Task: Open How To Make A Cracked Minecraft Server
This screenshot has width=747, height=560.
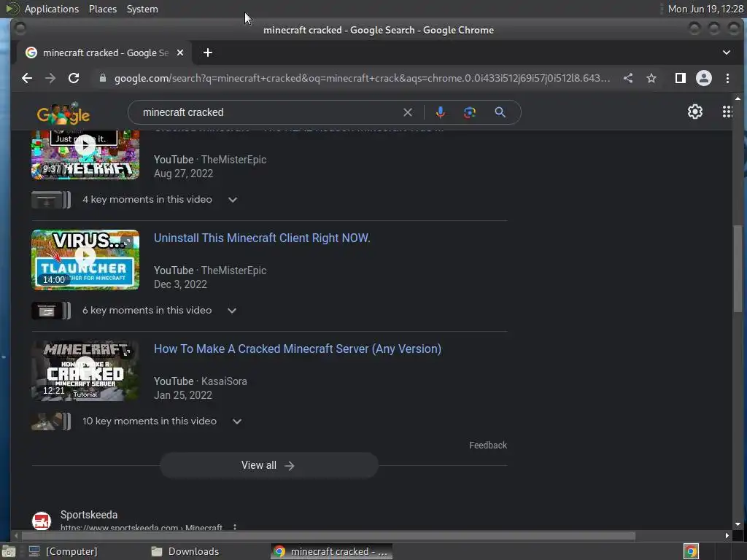Action: click(298, 349)
